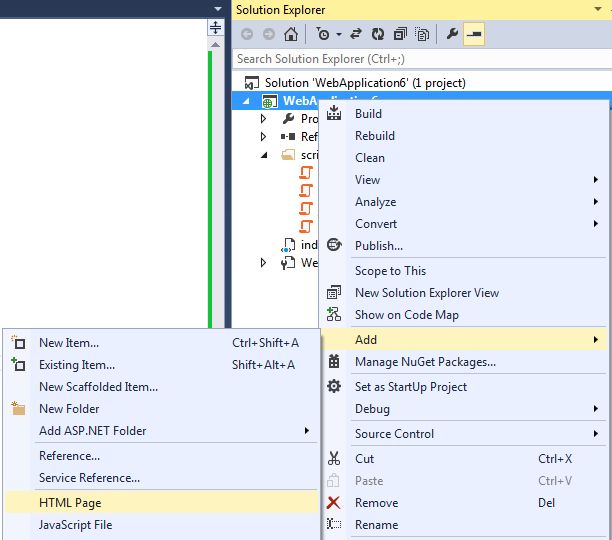
Task: Collapse the WebApplication project node
Action: pos(246,101)
